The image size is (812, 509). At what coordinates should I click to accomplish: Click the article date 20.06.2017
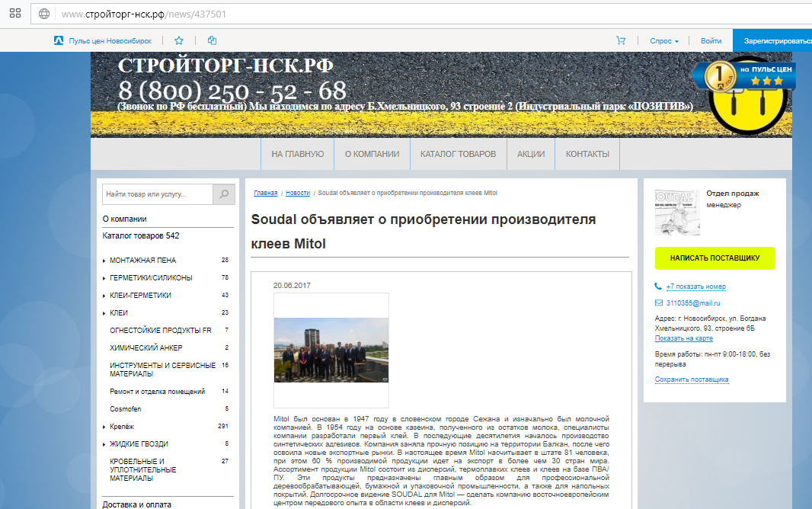(292, 285)
